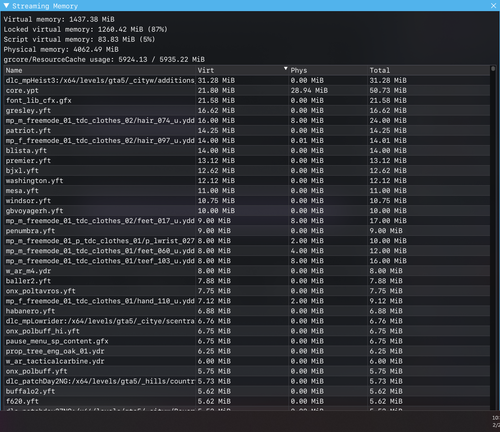
Task: Click the Physical memory 4062.49 MiB line
Action: [61, 49]
